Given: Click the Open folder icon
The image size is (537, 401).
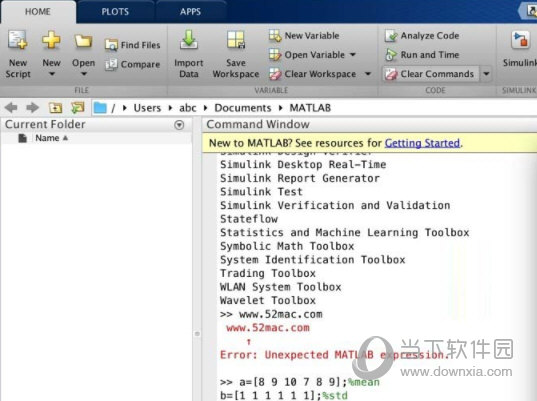Looking at the screenshot, I should [x=83, y=41].
